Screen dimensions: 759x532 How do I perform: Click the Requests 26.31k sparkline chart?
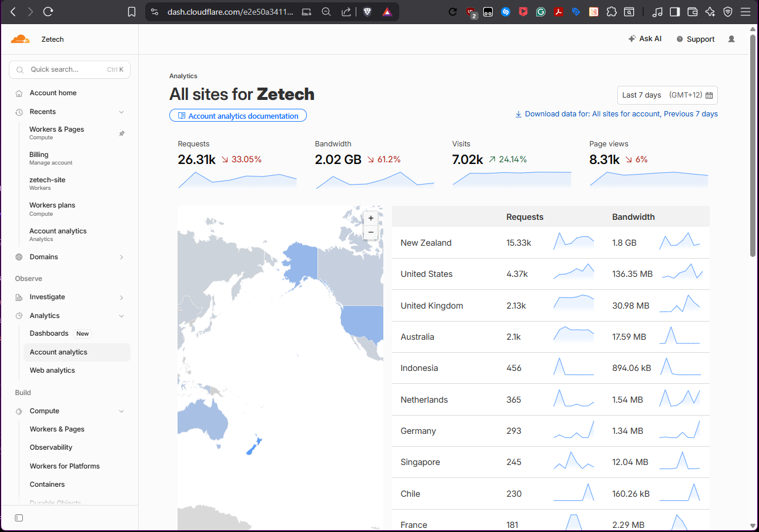pyautogui.click(x=238, y=180)
